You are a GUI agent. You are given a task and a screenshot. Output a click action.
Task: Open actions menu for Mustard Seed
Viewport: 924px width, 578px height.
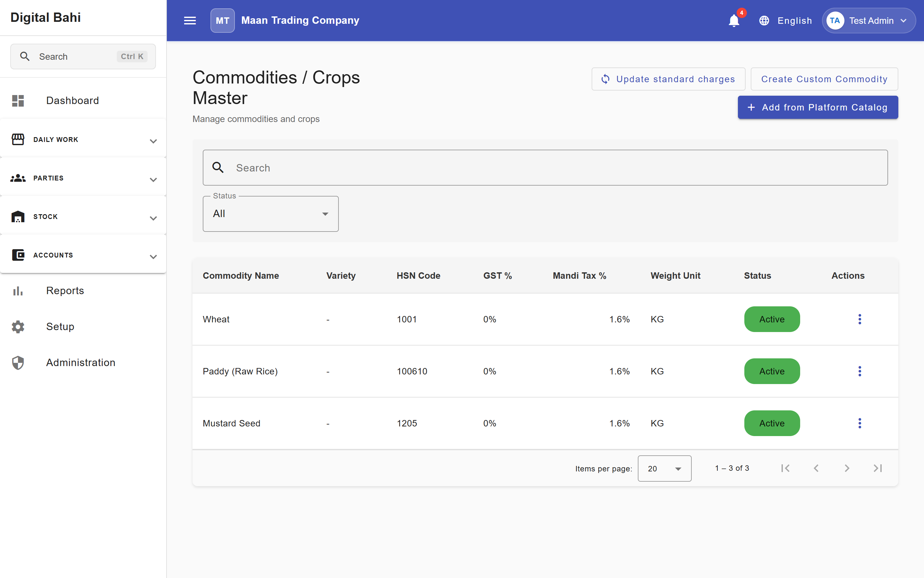860,423
